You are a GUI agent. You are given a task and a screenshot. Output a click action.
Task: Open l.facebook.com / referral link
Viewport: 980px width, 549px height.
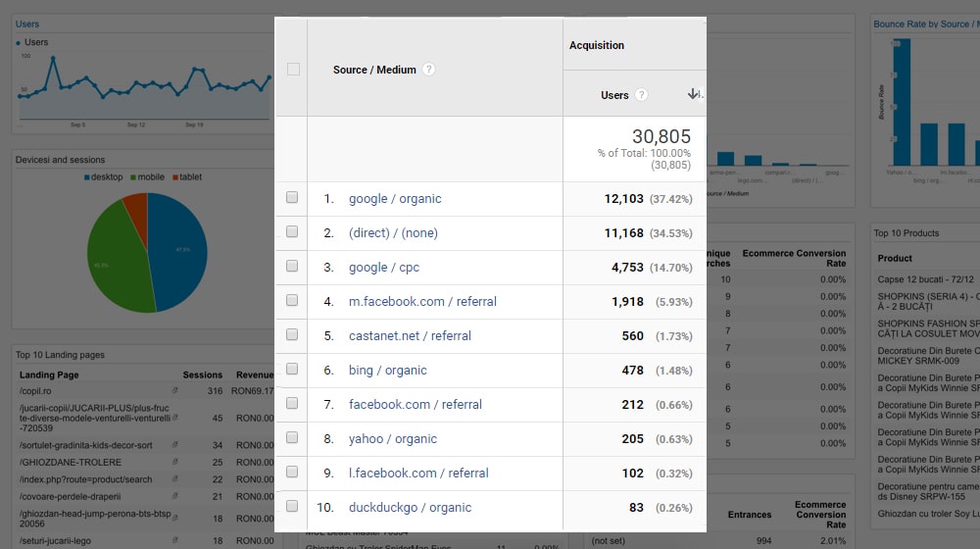tap(418, 474)
